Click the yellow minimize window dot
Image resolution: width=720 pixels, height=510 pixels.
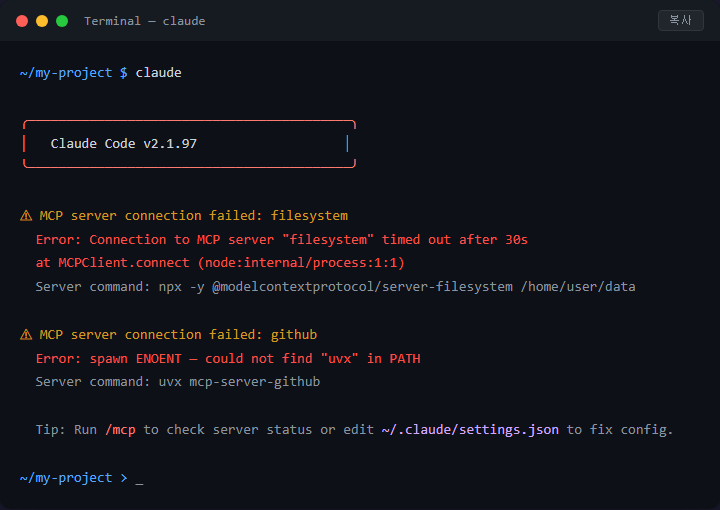pos(42,21)
